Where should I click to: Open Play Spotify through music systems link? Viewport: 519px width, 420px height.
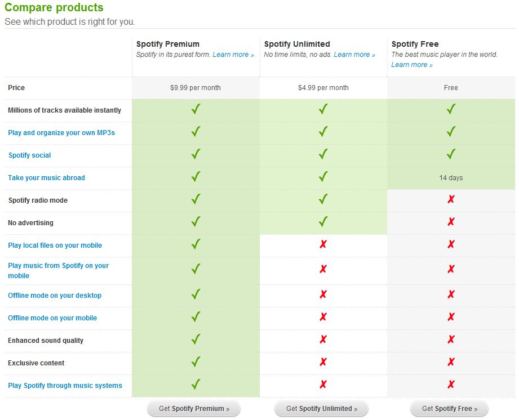click(x=65, y=386)
